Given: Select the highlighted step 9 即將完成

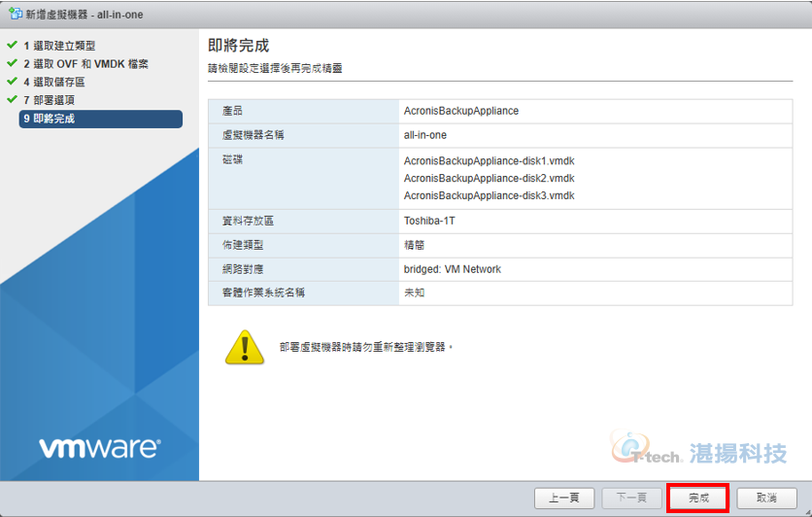Looking at the screenshot, I should 101,119.
